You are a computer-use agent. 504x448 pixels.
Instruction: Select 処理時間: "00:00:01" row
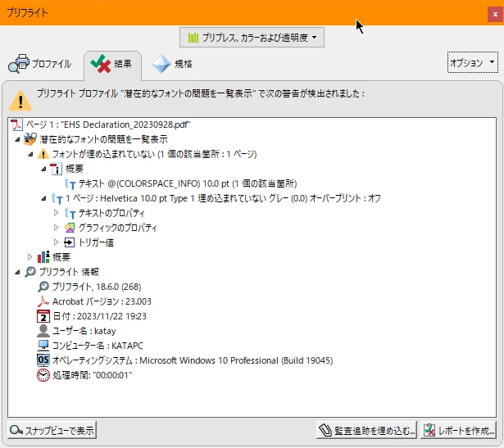point(93,375)
